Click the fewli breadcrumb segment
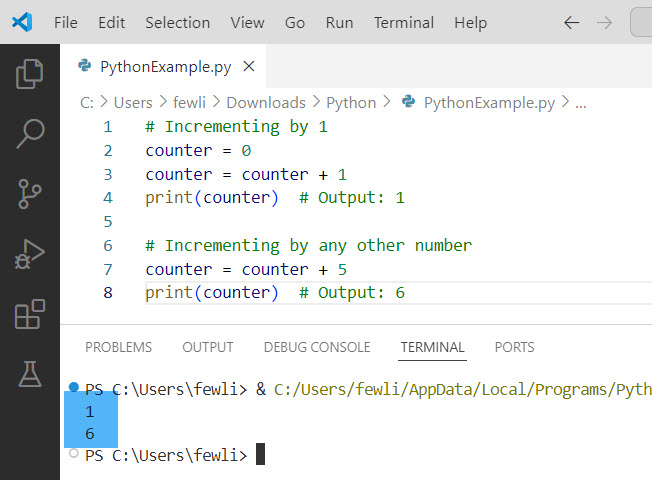Image resolution: width=652 pixels, height=480 pixels. [x=189, y=102]
